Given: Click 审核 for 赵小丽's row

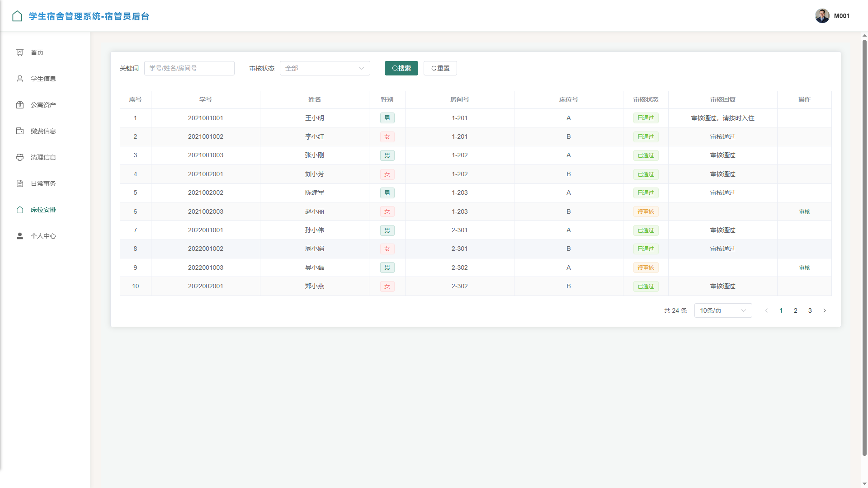Looking at the screenshot, I should coord(804,211).
